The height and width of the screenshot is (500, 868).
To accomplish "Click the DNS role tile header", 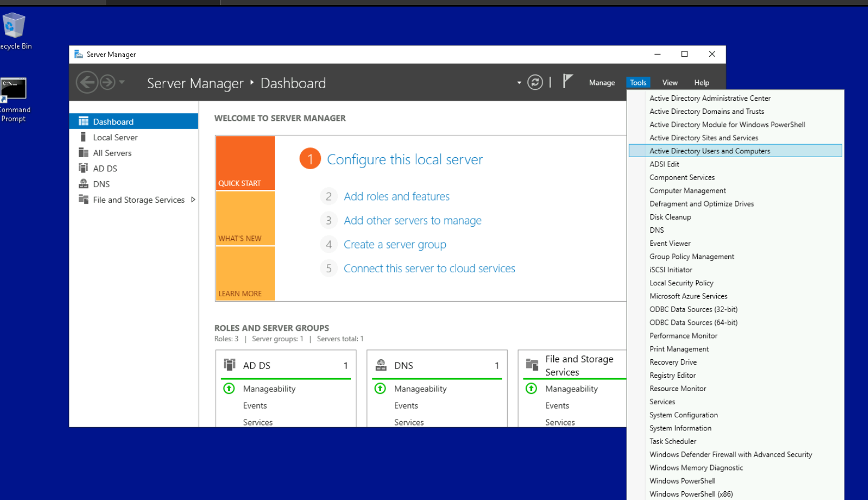I will (437, 365).
